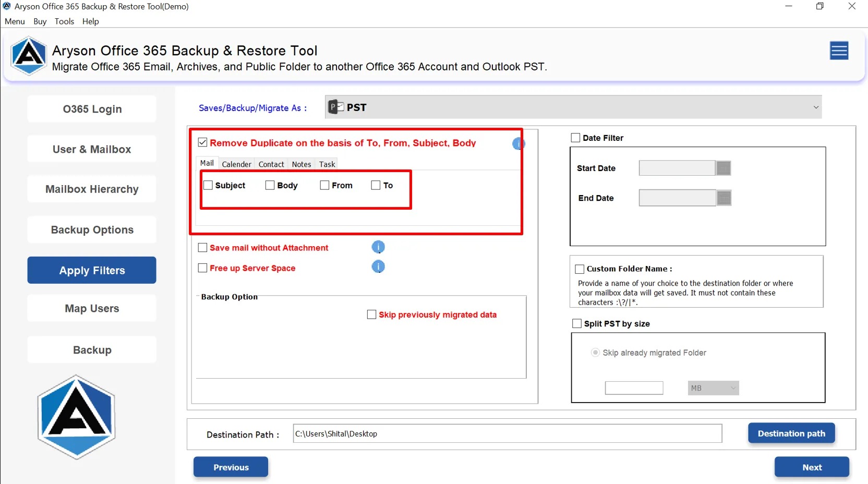Select the Skip already migrated Folder radio button
The image size is (868, 484).
tap(595, 353)
